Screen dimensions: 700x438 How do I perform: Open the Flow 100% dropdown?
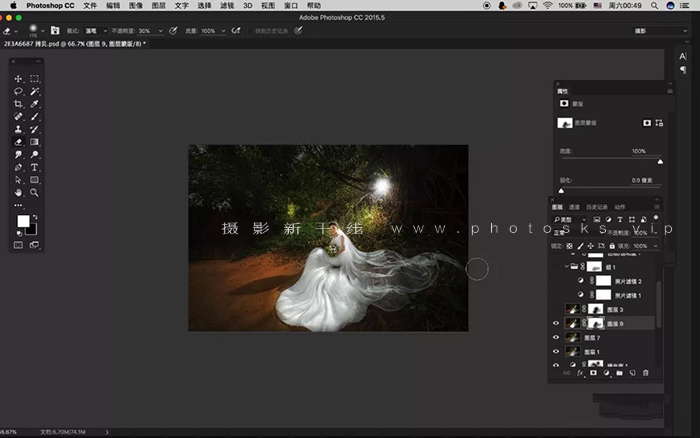point(223,31)
